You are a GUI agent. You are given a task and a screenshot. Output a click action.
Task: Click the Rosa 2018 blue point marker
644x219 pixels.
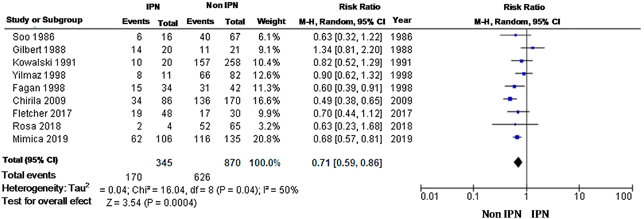coord(515,124)
